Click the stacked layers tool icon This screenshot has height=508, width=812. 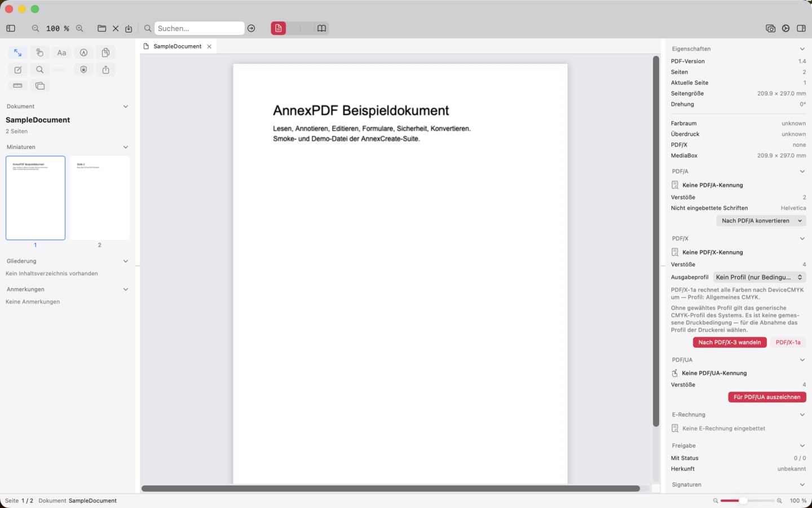39,86
